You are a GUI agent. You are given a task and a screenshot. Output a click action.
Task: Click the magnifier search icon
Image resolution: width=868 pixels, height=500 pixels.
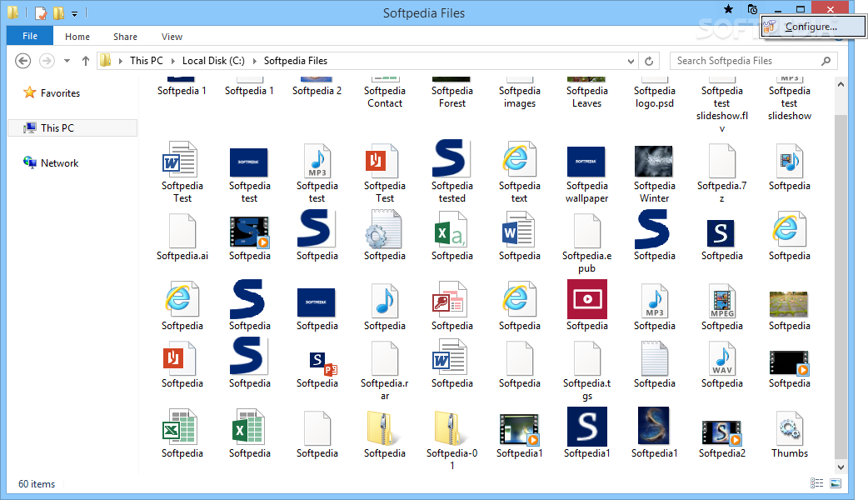pos(826,61)
